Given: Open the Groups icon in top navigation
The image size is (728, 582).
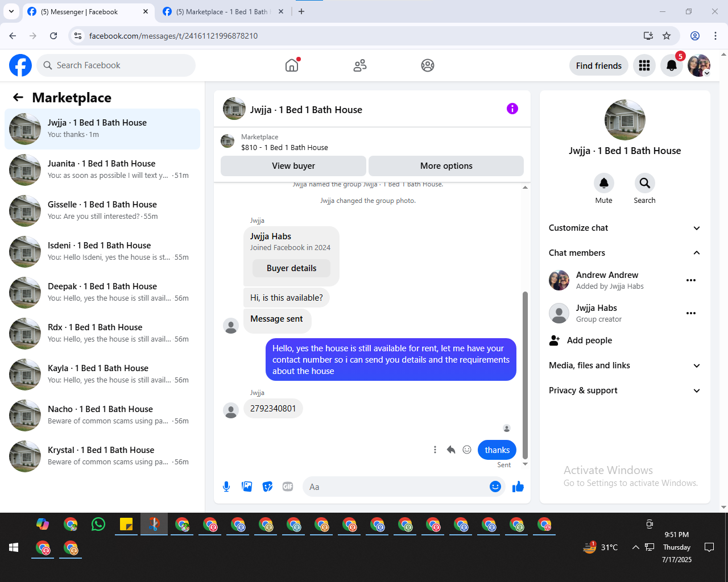Looking at the screenshot, I should 428,65.
